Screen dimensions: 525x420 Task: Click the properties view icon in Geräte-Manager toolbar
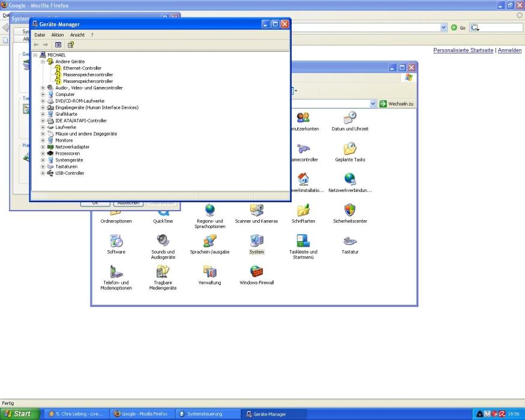pos(58,44)
